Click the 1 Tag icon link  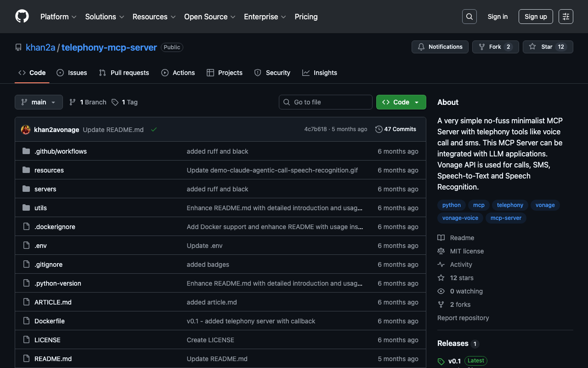pyautogui.click(x=124, y=102)
